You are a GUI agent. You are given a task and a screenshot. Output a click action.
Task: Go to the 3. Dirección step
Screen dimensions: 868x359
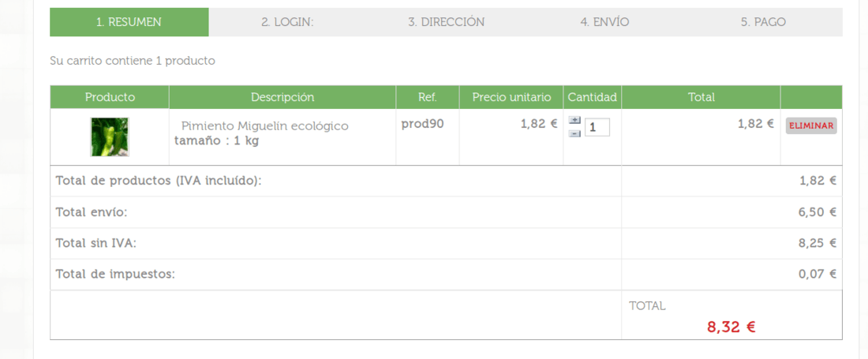click(446, 22)
